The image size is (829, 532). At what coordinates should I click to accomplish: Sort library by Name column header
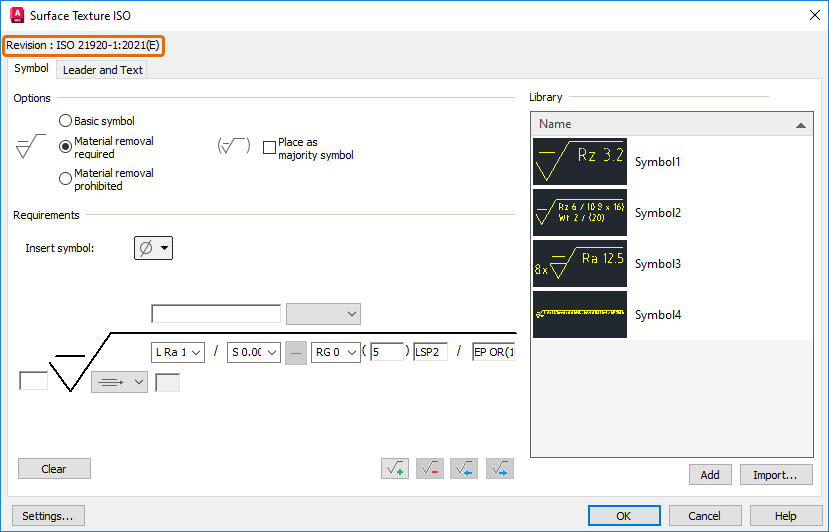click(672, 124)
